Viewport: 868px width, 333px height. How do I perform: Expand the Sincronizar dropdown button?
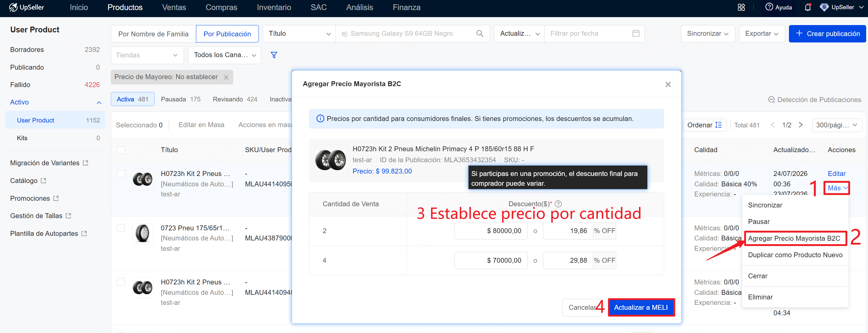coord(707,33)
